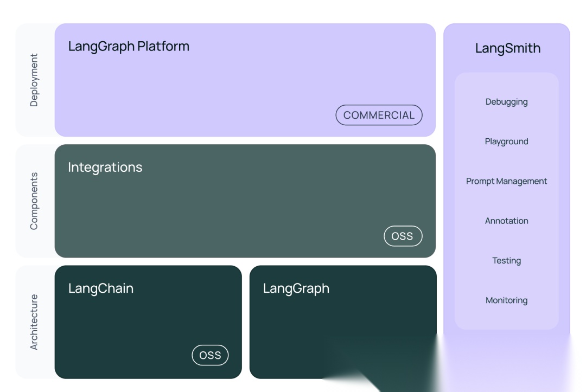Click the LangSmith heading
586x392 pixels.
(x=507, y=48)
